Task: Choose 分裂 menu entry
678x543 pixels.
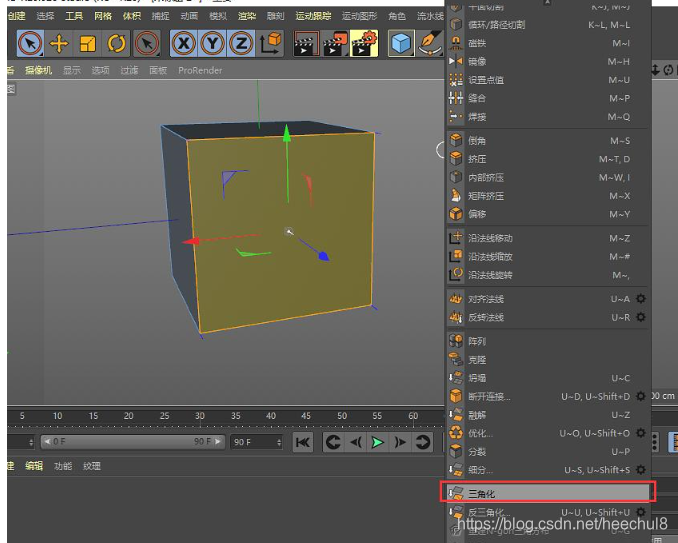Action: point(548,452)
